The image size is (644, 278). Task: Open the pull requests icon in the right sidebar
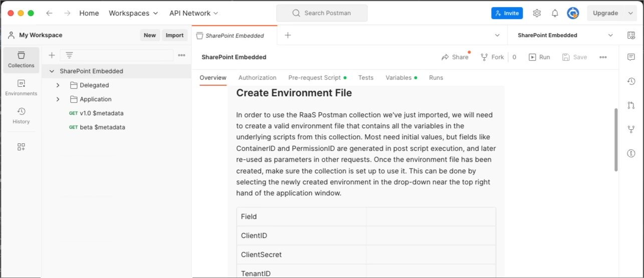[631, 105]
